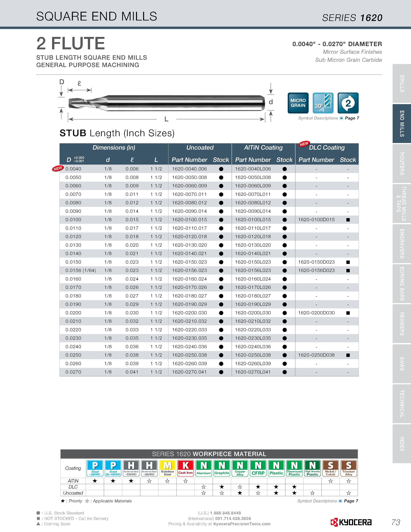Viewport: 411px width, 532px height.
Task: Open the Boring Bars section tab
Action: (402, 284)
